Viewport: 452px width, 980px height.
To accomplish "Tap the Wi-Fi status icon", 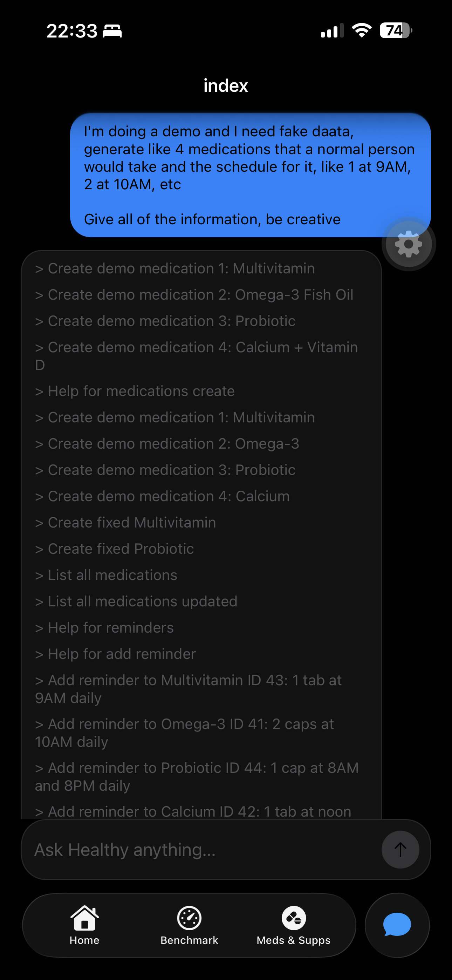I will pyautogui.click(x=362, y=30).
